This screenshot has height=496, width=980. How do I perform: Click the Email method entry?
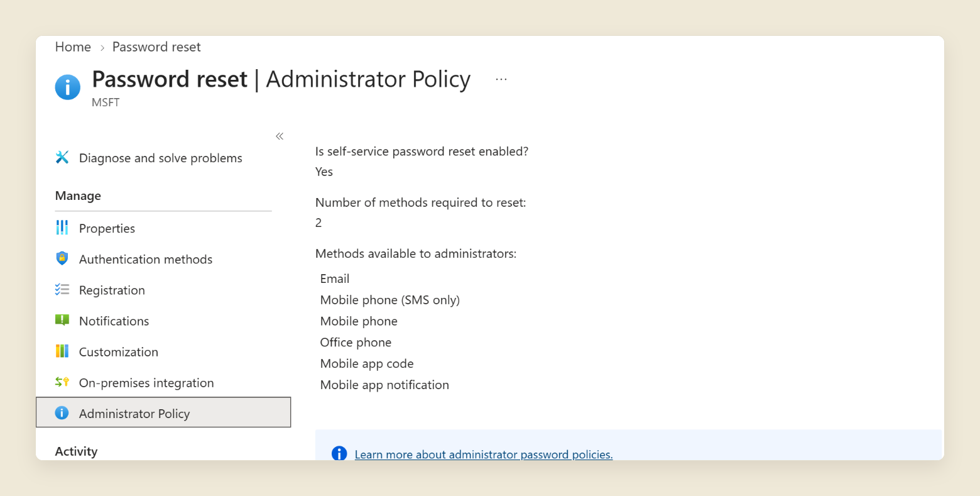pos(335,278)
